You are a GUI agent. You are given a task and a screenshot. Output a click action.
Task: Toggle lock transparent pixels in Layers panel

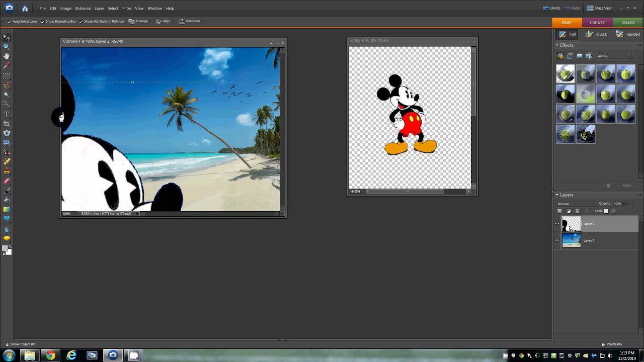tap(606, 211)
